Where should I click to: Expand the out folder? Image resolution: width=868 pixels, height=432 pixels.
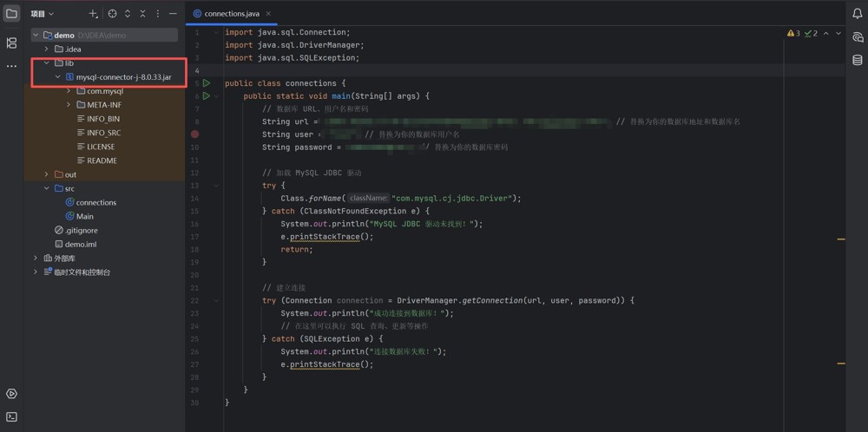47,174
